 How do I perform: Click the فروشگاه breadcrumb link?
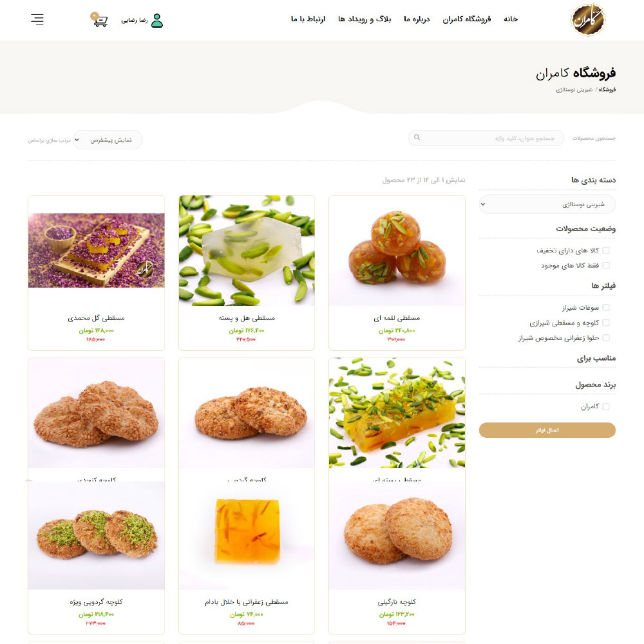coord(607,90)
